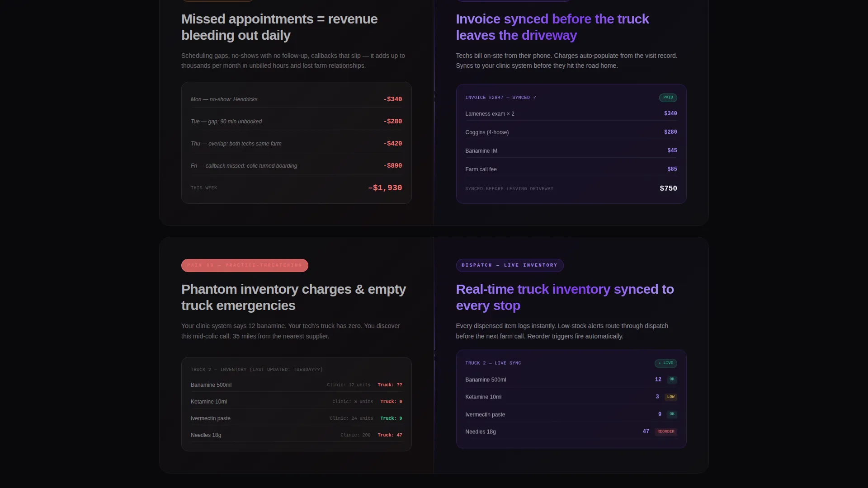Screen dimensions: 868x488
Task: Click the OK badge beside Banamine 500ml
Action: click(x=672, y=380)
